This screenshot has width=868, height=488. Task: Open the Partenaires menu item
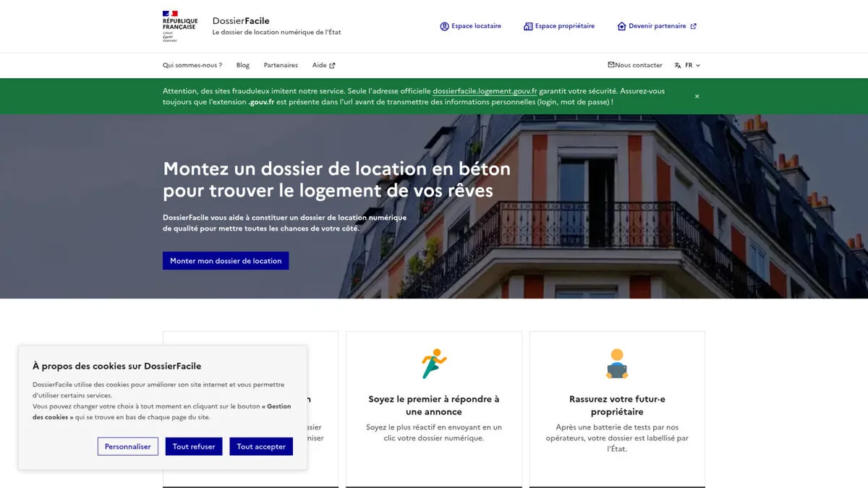pyautogui.click(x=281, y=65)
